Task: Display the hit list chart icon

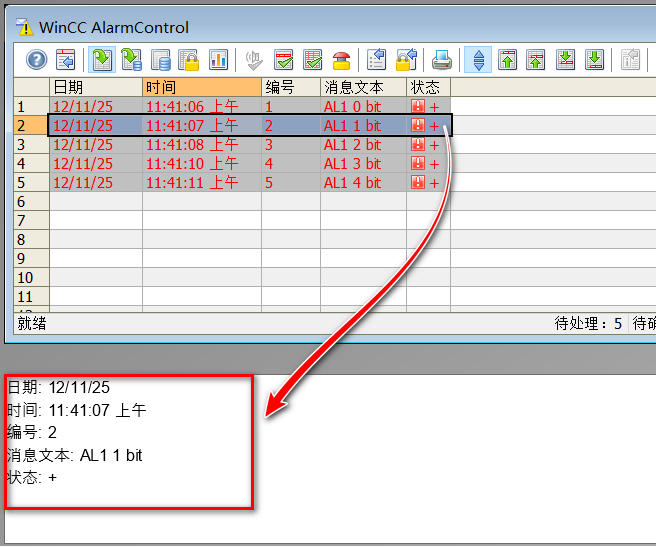Action: click(x=218, y=60)
